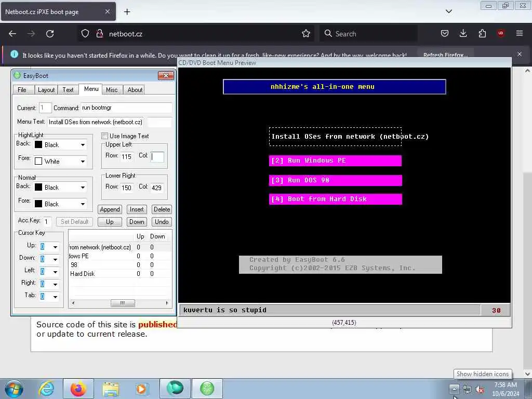Switch to EasyBoot Text tab
This screenshot has height=399, width=532.
click(68, 89)
